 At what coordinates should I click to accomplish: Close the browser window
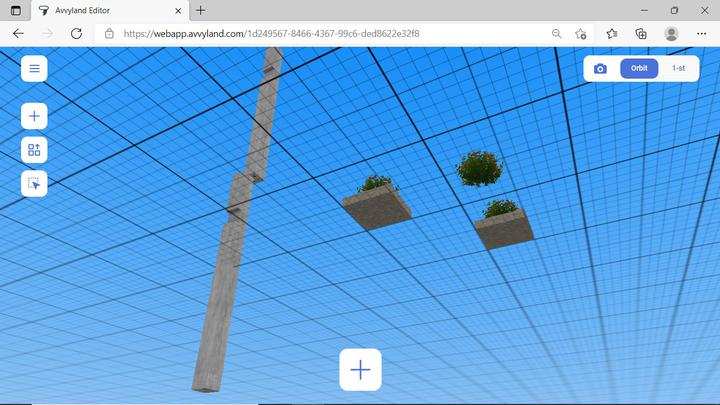pyautogui.click(x=704, y=10)
